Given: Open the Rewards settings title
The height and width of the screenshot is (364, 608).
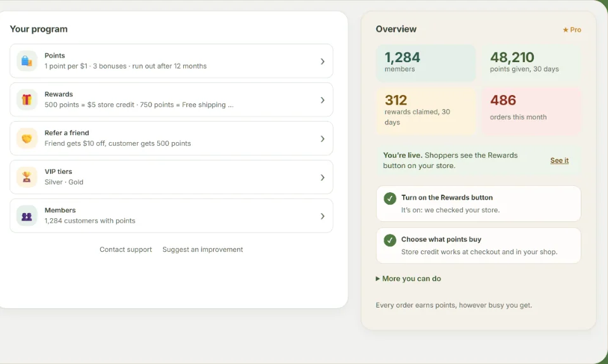Looking at the screenshot, I should [x=58, y=94].
